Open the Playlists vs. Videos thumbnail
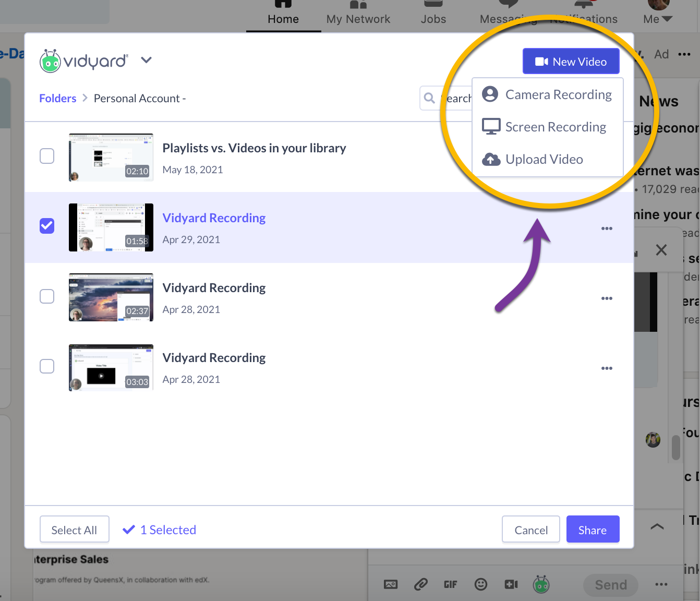Viewport: 700px width, 601px height. pyautogui.click(x=111, y=158)
